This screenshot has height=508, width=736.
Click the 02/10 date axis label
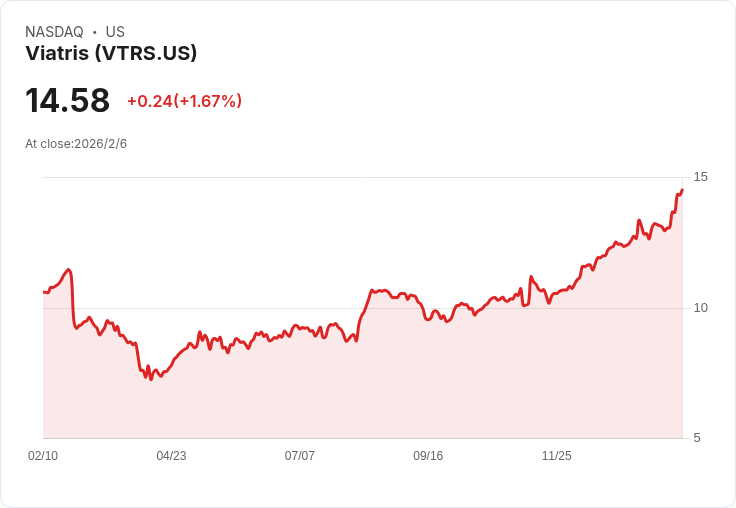click(x=43, y=455)
